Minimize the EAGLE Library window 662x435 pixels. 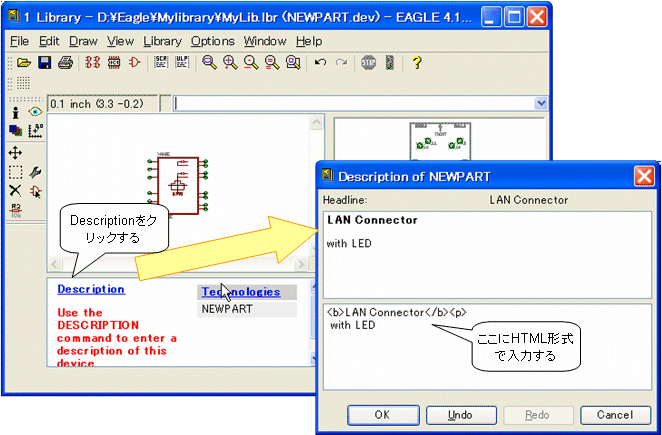[491, 17]
